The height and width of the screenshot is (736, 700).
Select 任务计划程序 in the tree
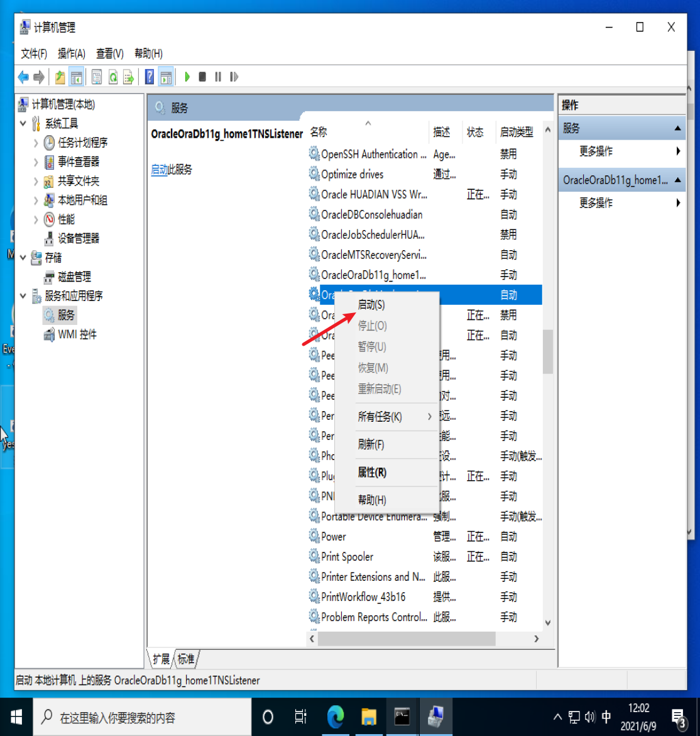coord(82,143)
